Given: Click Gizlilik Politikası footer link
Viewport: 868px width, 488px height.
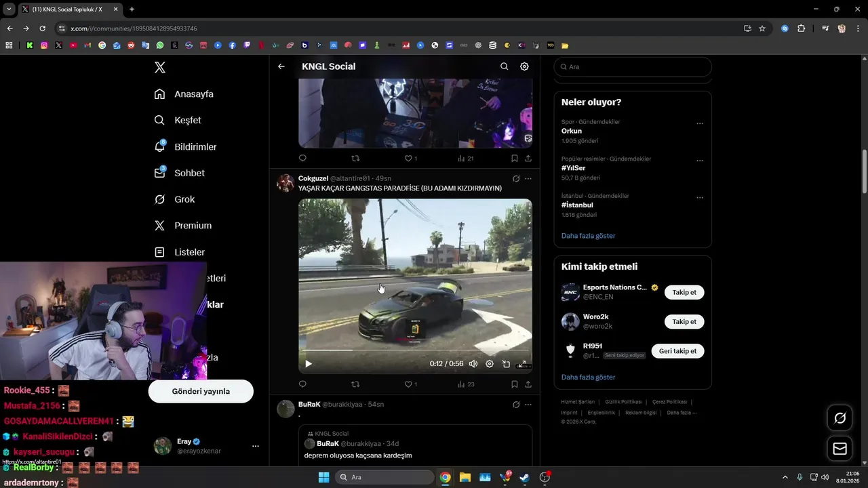Looking at the screenshot, I should point(623,402).
